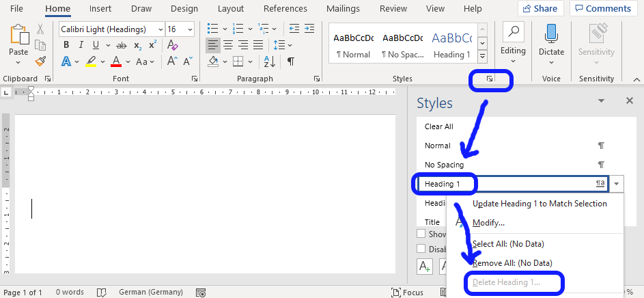Increase font size with grow button
The image size is (644, 298).
click(173, 62)
